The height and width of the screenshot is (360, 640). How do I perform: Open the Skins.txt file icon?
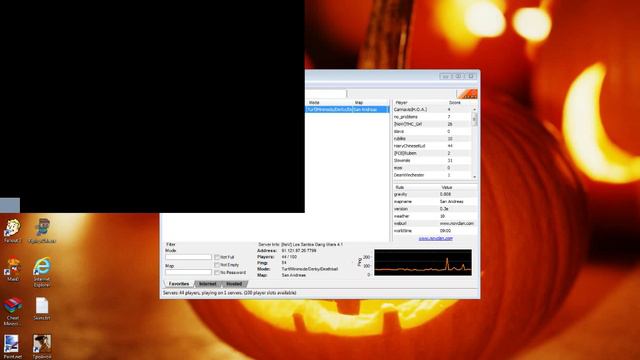pos(42,309)
